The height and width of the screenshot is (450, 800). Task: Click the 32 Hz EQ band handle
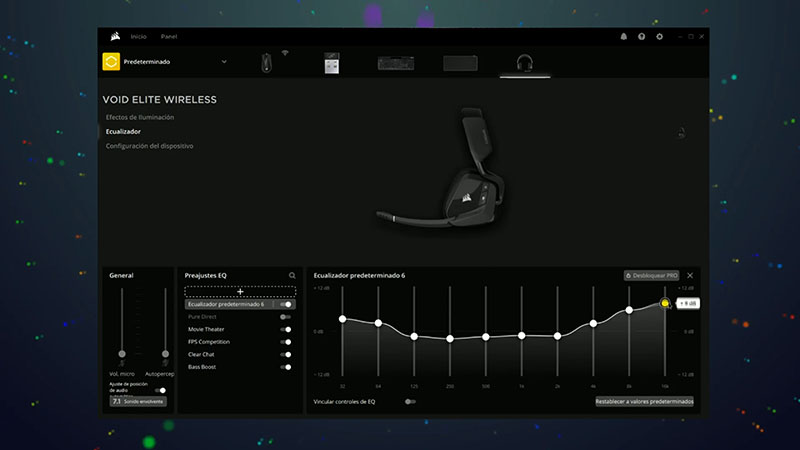point(342,319)
